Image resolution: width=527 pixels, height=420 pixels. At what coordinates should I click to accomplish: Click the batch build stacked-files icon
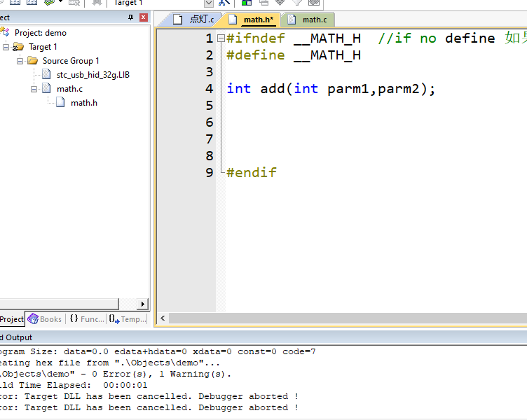[49, 2]
